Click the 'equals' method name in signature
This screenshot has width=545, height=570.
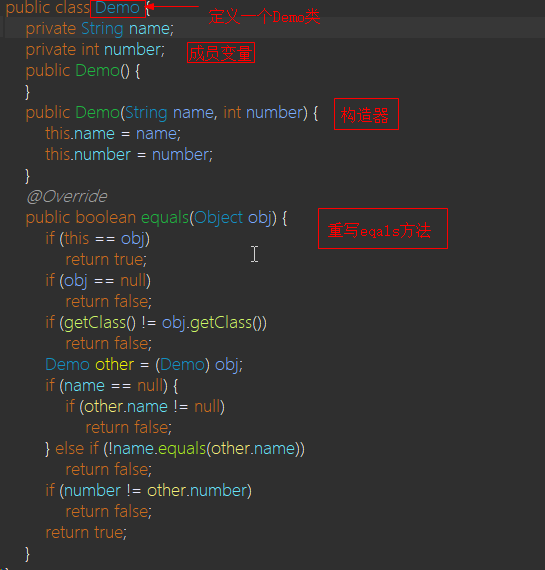click(165, 218)
